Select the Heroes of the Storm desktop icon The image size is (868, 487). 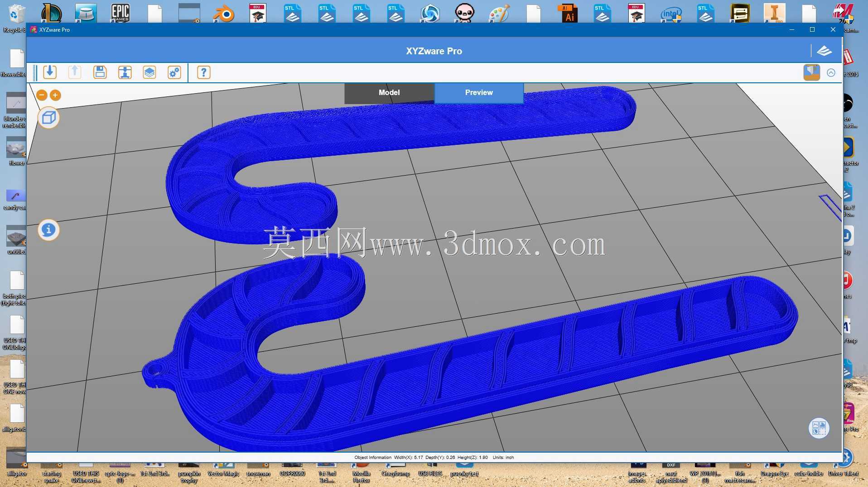click(430, 13)
